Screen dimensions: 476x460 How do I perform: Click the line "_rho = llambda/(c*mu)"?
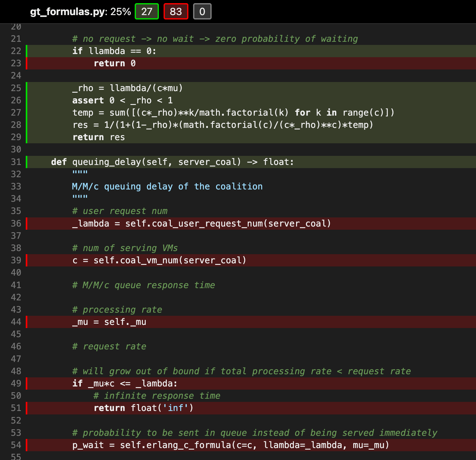click(x=127, y=88)
